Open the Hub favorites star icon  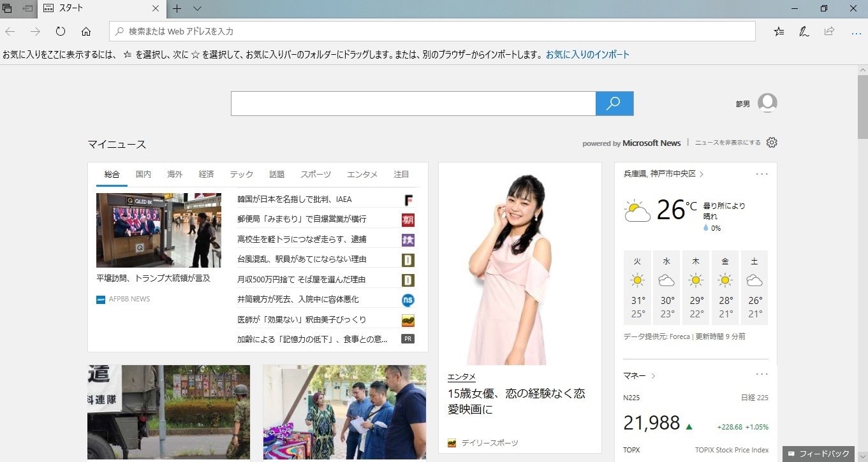(778, 31)
